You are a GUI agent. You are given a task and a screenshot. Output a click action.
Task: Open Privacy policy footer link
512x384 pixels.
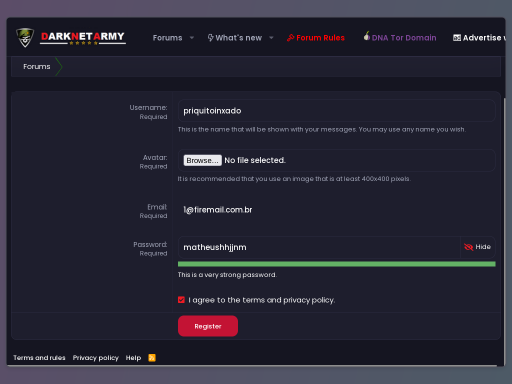coord(96,358)
